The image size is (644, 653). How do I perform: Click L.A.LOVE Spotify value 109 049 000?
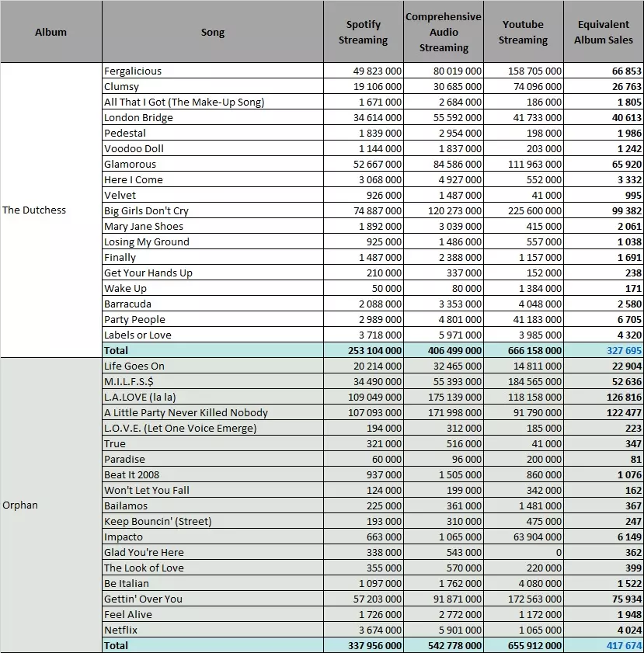(364, 397)
